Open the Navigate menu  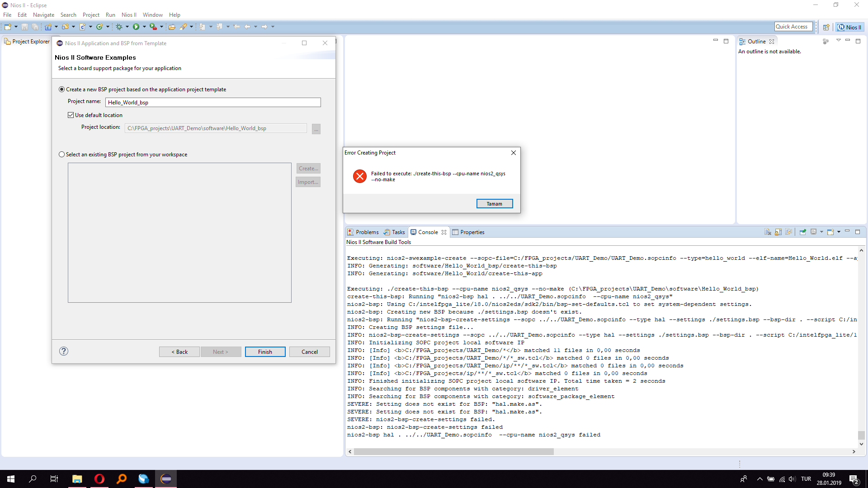click(43, 15)
